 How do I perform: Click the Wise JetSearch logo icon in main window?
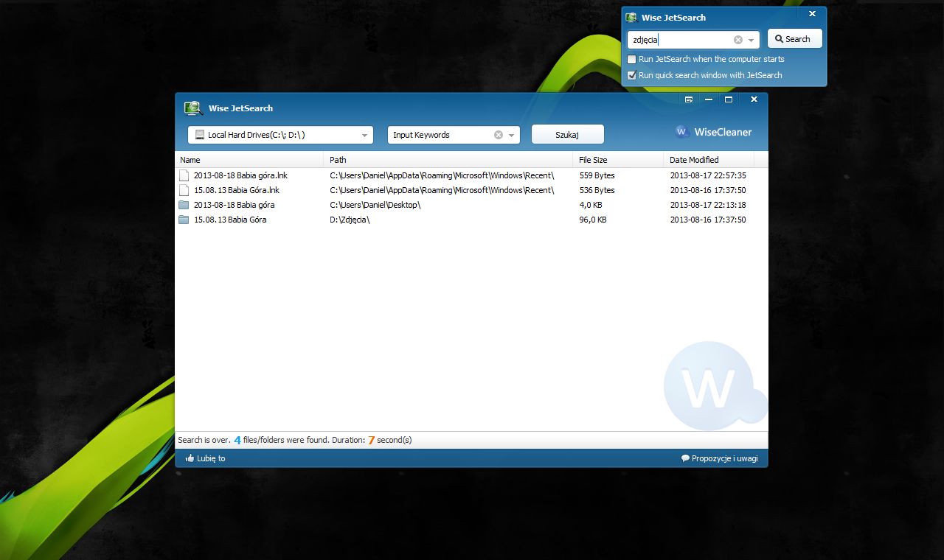coord(193,108)
